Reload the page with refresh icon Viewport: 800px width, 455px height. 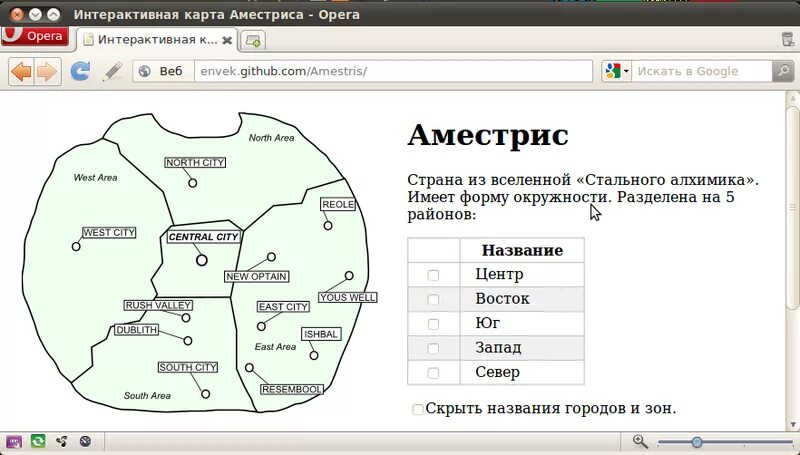click(x=80, y=71)
